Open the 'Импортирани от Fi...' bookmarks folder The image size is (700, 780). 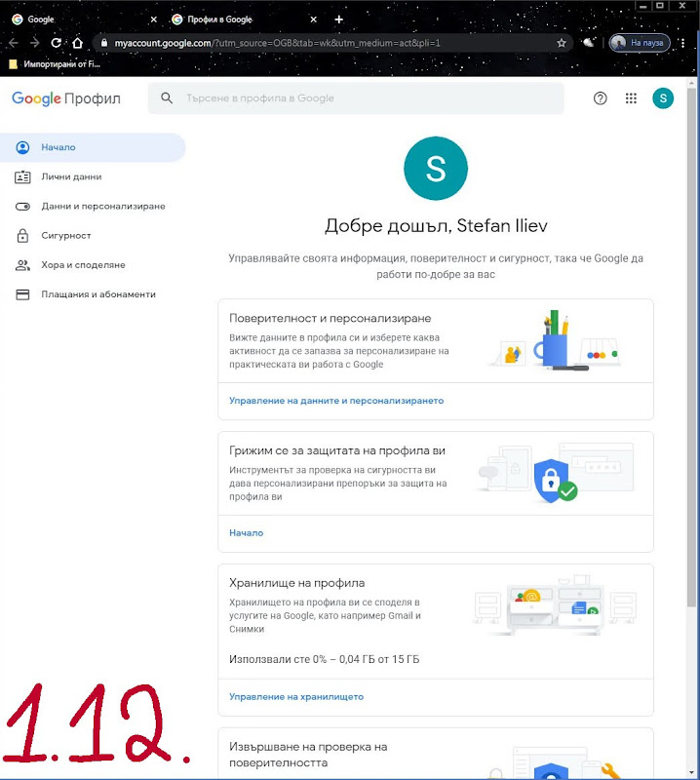pyautogui.click(x=55, y=63)
